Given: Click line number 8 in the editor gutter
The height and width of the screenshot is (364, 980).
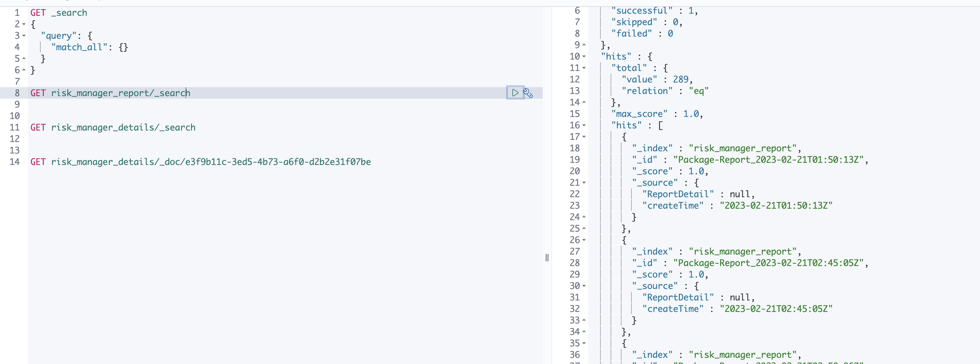Looking at the screenshot, I should click(x=16, y=92).
